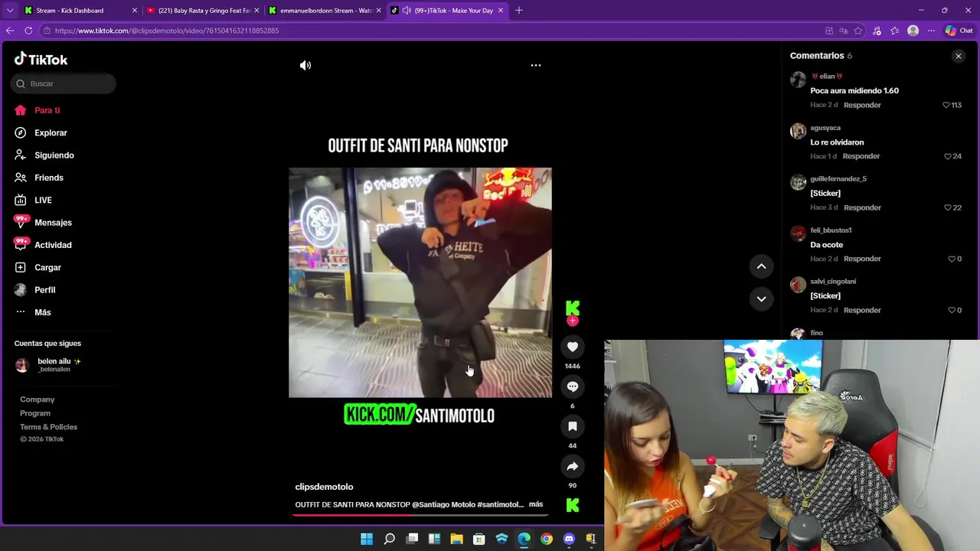Expand the Company footer section
Viewport: 980px width, 551px height.
[37, 399]
